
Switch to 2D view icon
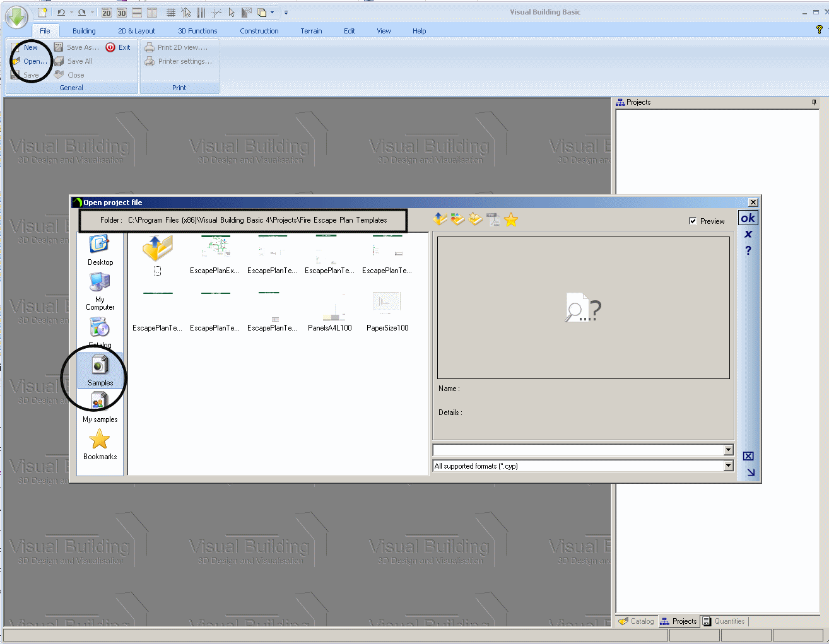(106, 13)
